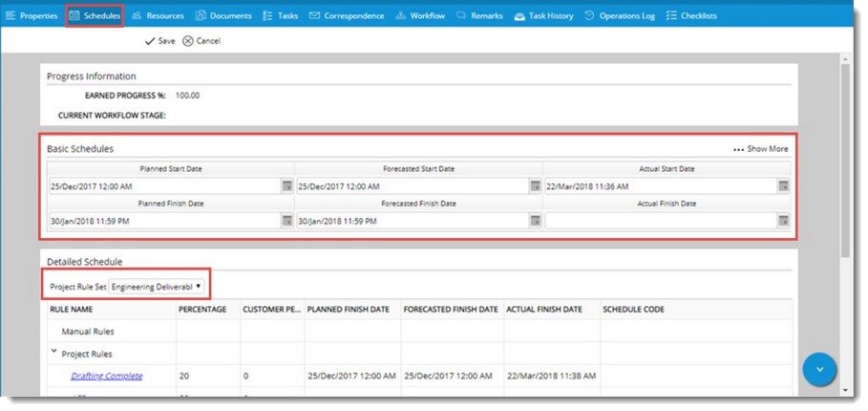868x411 pixels.
Task: Open calendar picker for Actual Start Date
Action: [782, 185]
